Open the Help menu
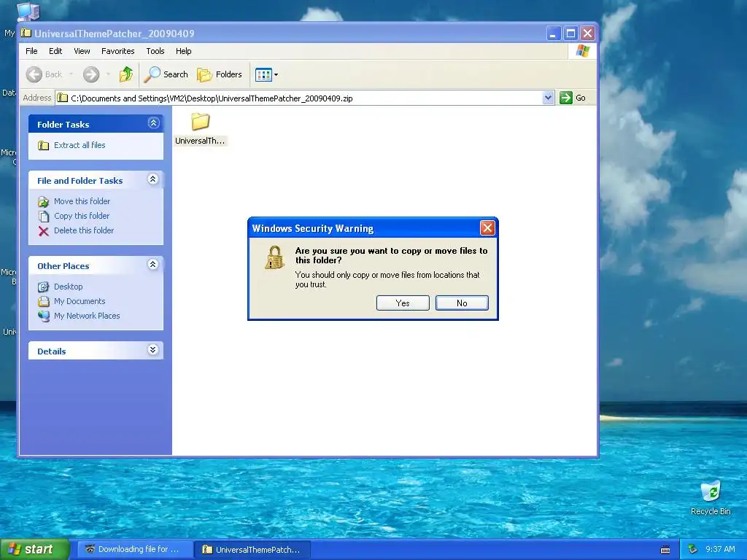747x560 pixels. 183,51
